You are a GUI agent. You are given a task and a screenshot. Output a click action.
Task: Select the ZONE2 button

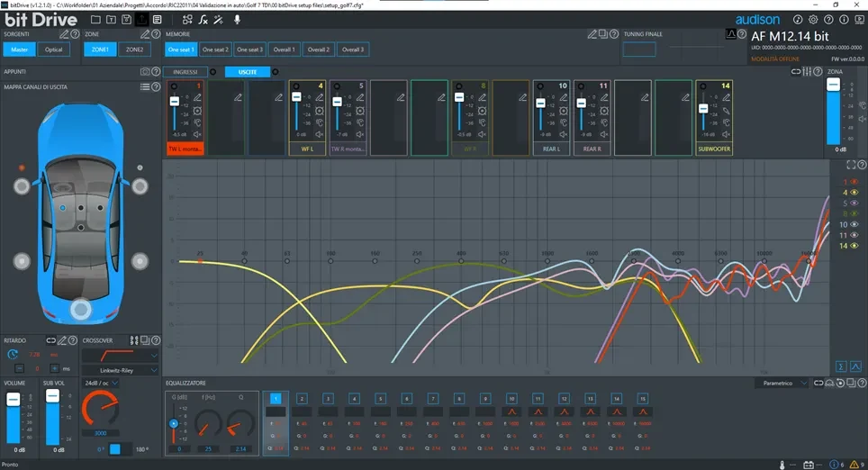coord(134,50)
